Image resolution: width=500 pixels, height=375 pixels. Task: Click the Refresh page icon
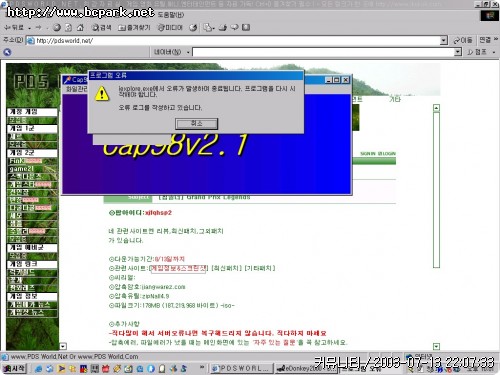tap(68, 28)
